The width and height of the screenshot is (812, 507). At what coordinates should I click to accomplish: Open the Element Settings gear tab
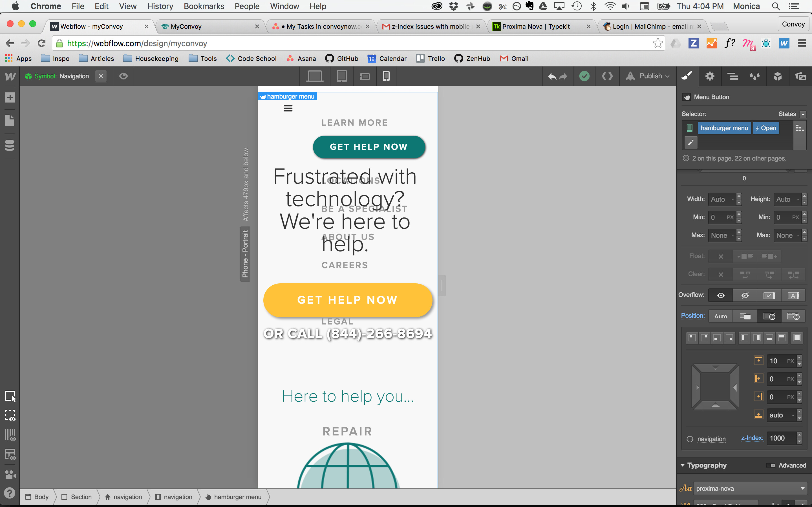710,76
